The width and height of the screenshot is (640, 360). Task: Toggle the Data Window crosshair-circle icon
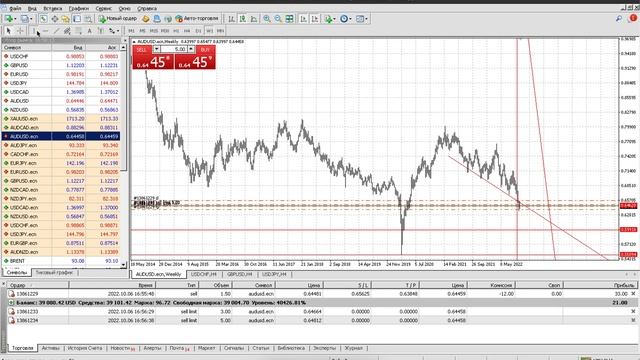click(54, 19)
